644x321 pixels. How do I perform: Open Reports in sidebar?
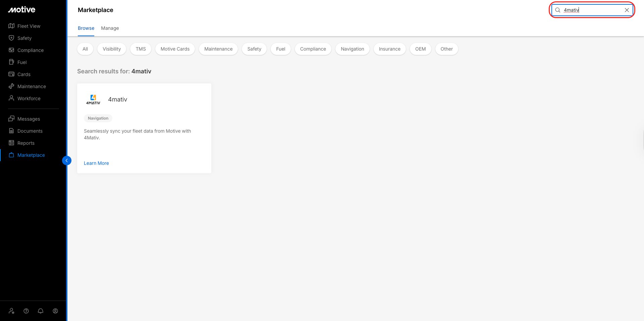tap(26, 143)
